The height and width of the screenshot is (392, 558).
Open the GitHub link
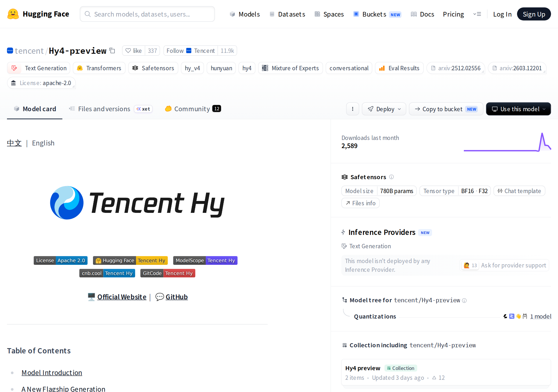click(177, 297)
